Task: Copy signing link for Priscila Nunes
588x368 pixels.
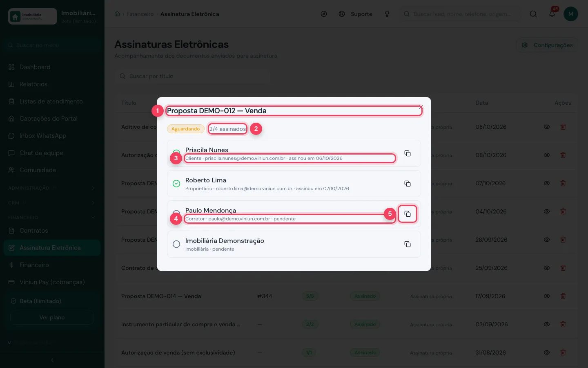Action: point(407,153)
